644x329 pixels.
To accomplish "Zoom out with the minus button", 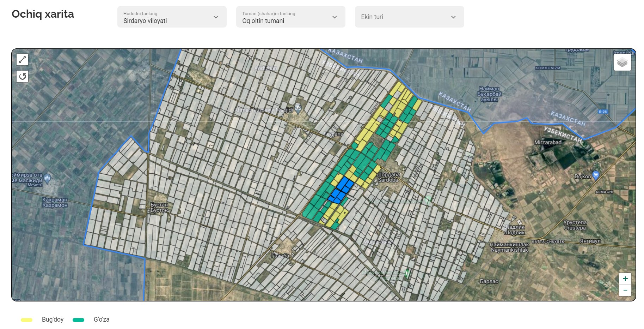I will [625, 291].
